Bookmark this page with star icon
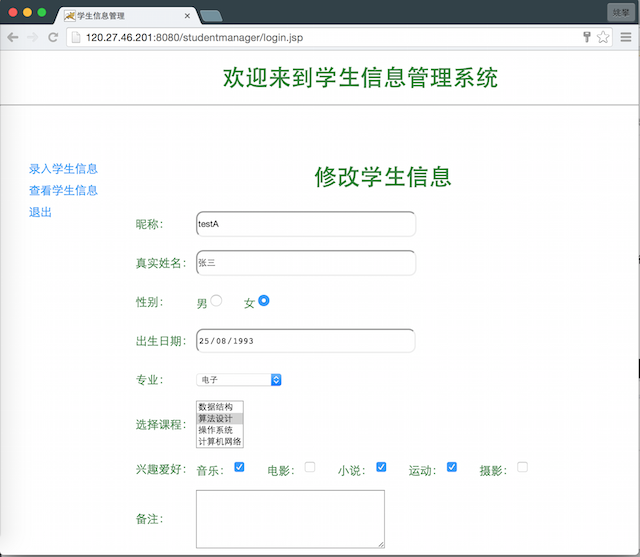640x557 pixels. pos(603,37)
